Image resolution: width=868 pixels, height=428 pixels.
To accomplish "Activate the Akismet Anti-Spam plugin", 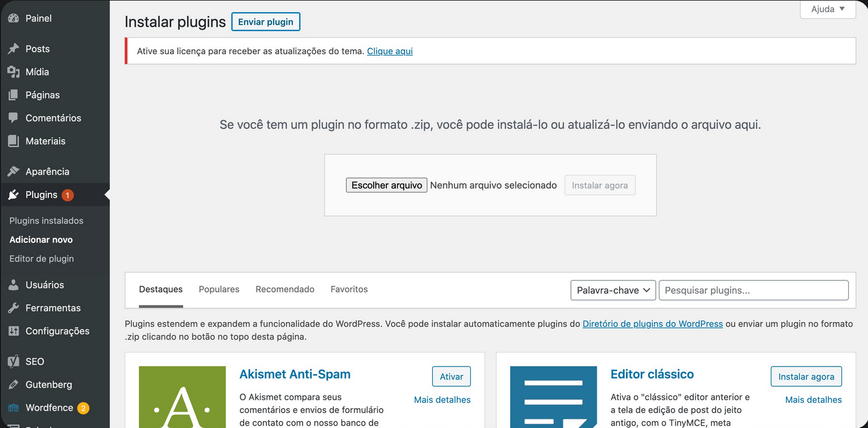I will 451,376.
